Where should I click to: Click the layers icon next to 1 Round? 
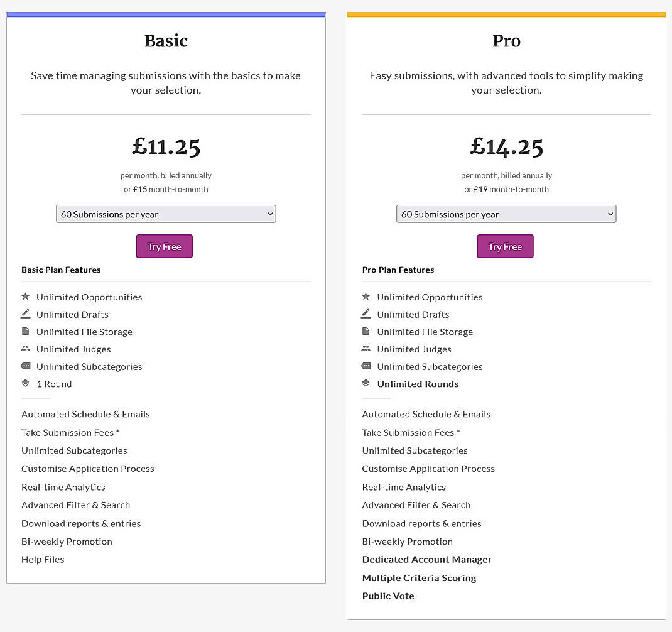click(x=25, y=384)
